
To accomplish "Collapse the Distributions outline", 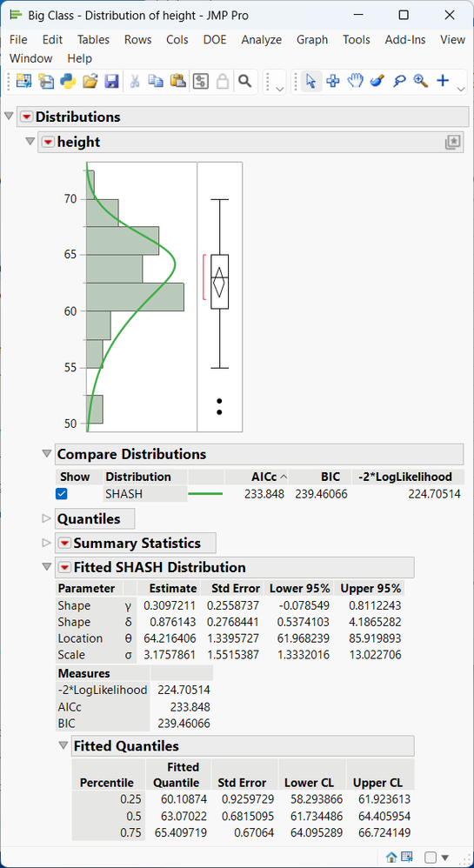I will [9, 117].
